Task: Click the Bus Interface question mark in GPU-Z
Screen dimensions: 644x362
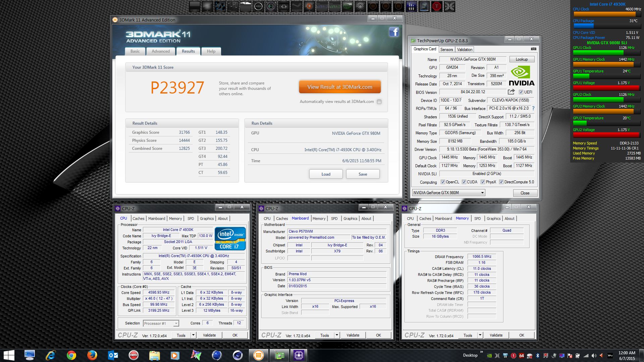Action: (533, 108)
